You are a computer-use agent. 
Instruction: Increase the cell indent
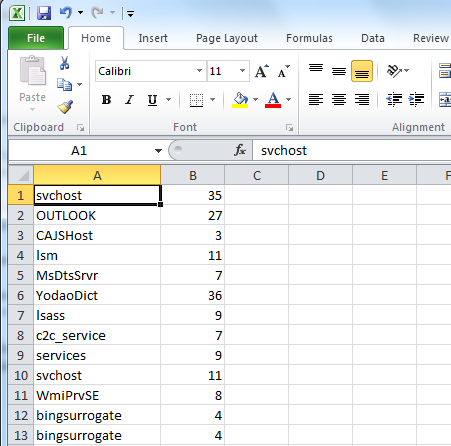(x=416, y=100)
